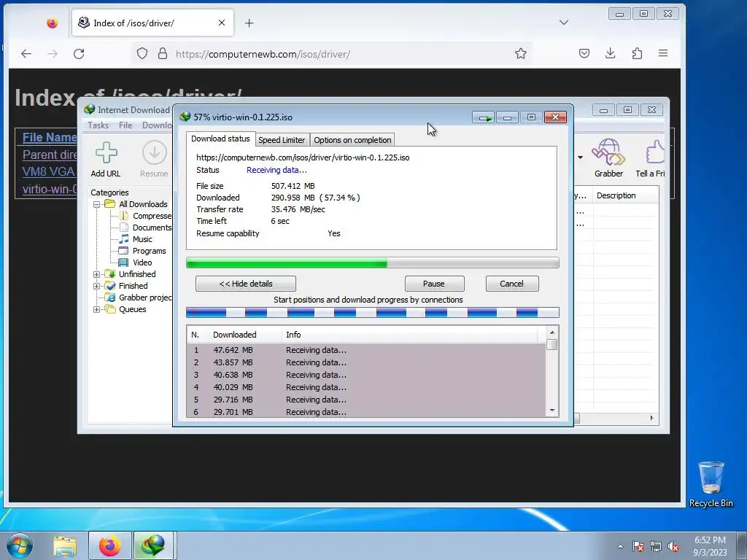Click the padlock site security icon

click(163, 53)
